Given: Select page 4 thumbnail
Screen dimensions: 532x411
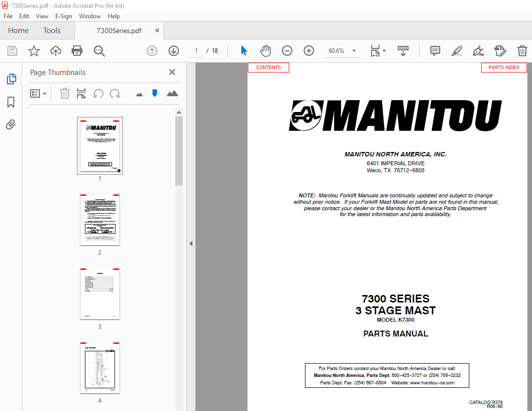Looking at the screenshot, I should click(100, 368).
